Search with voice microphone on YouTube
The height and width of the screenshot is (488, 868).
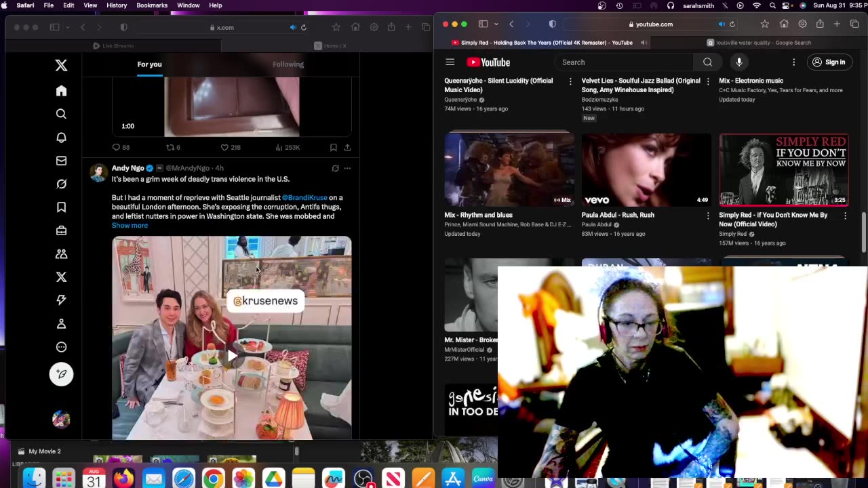click(x=739, y=62)
